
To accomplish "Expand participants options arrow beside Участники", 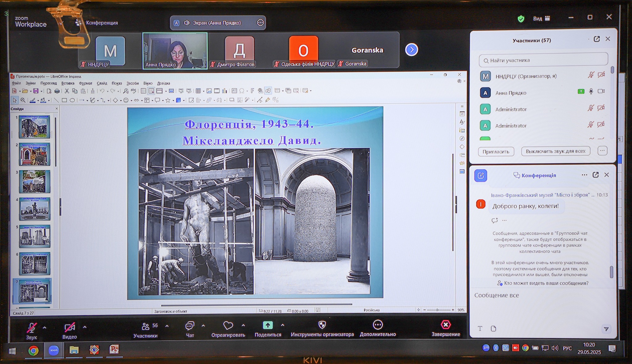I will [x=167, y=326].
